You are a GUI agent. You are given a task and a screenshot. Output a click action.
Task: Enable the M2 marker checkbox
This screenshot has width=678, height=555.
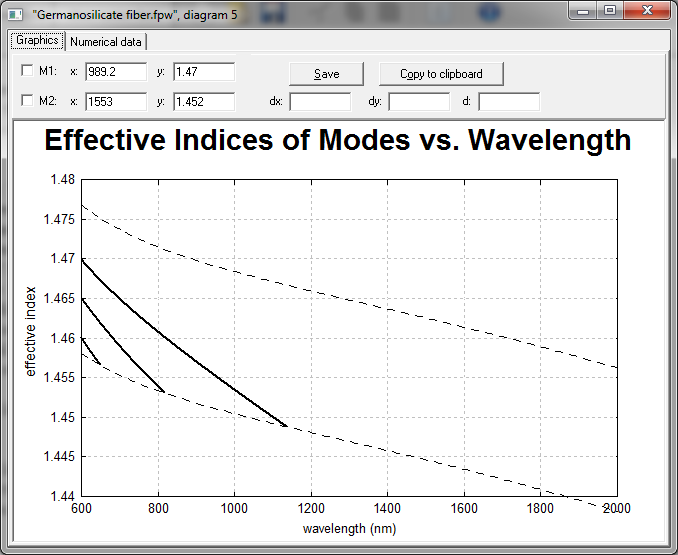[x=27, y=101]
